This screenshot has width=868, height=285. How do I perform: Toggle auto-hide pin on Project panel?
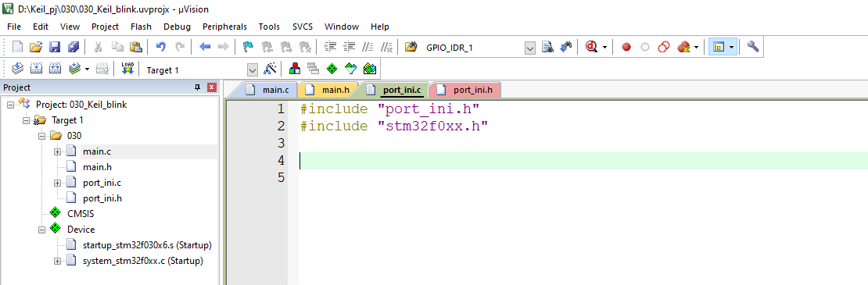(x=197, y=87)
